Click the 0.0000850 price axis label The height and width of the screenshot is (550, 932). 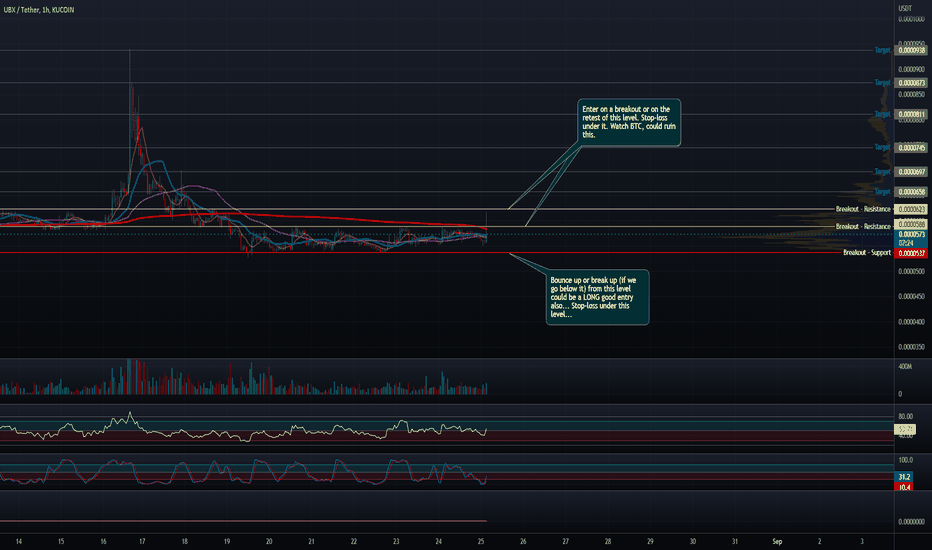pos(911,95)
